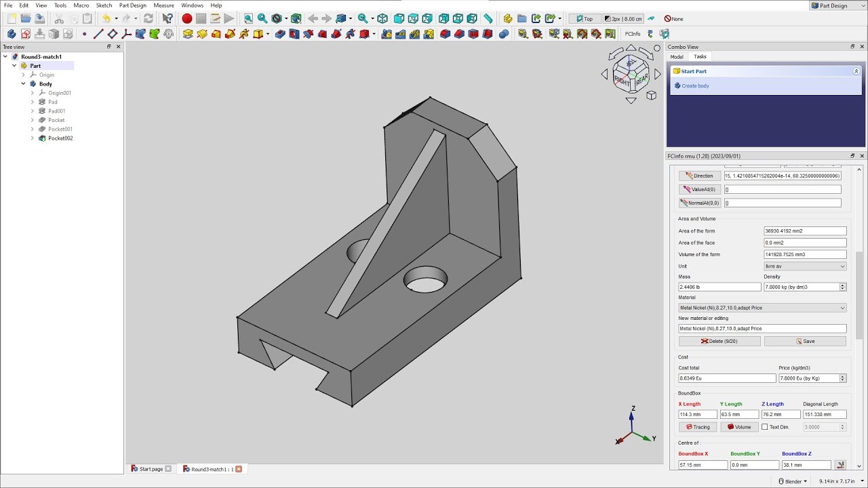Screen dimensions: 868x488
Task: Click the Volume button
Action: [x=739, y=427]
